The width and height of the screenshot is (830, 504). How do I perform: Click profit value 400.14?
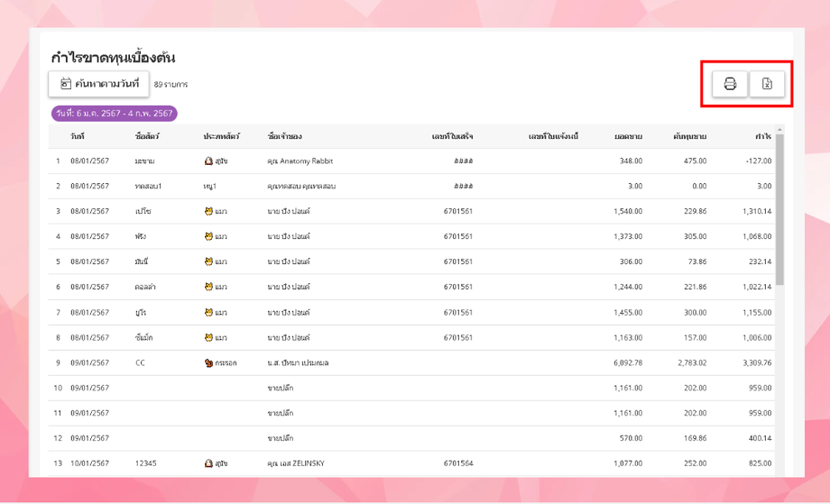[761, 438]
